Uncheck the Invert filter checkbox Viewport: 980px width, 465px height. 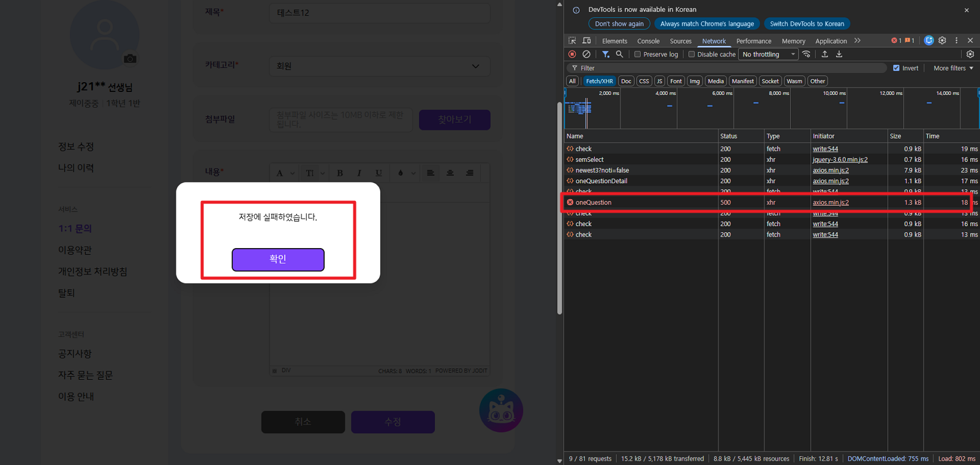(896, 68)
